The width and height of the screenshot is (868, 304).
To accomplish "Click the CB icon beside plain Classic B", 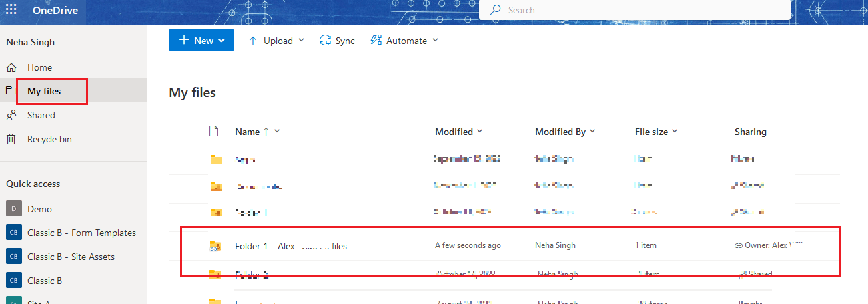I will point(13,281).
